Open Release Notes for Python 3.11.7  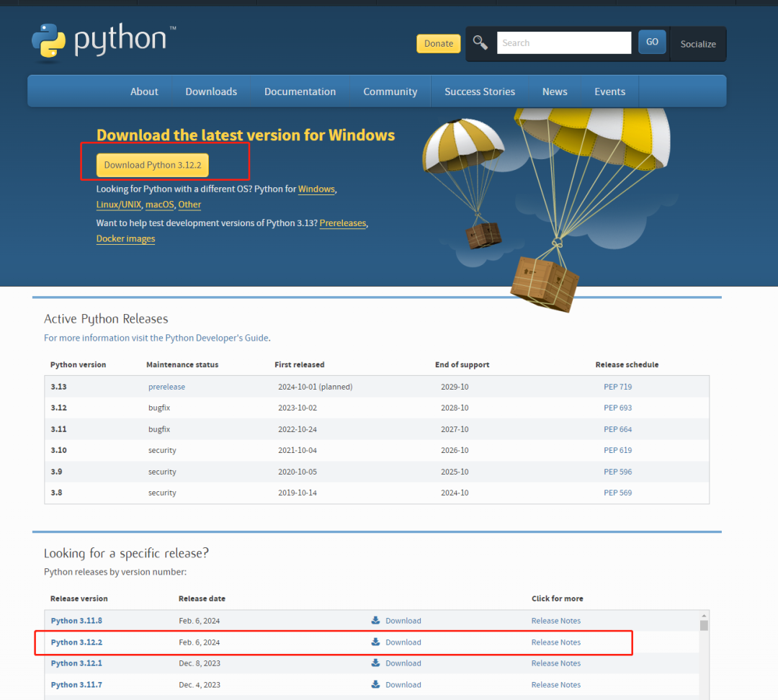[x=555, y=685]
